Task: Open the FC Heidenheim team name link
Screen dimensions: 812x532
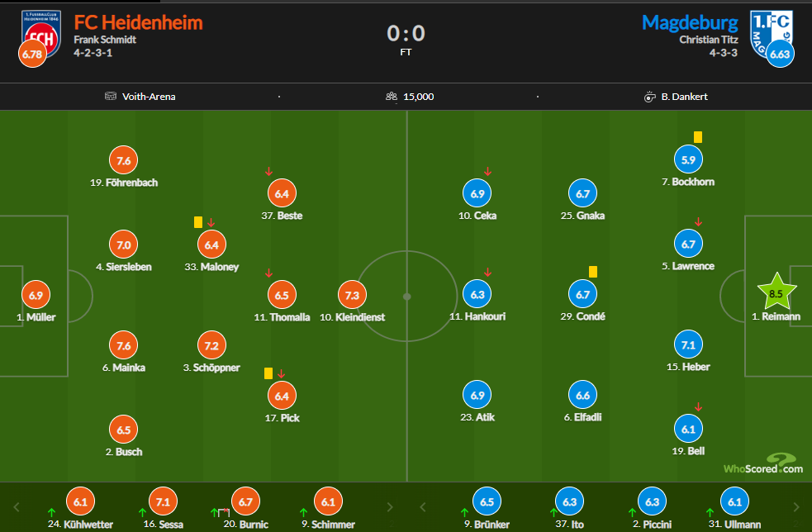Action: pos(138,22)
